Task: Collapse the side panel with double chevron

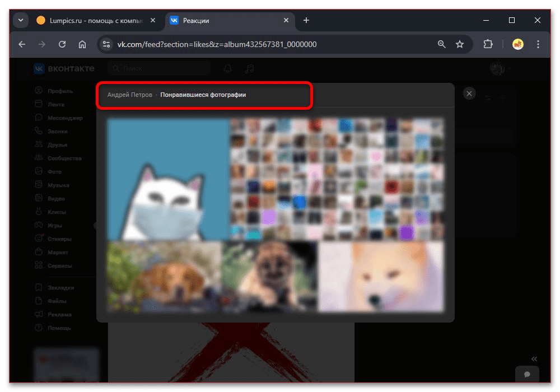Action: click(x=534, y=359)
